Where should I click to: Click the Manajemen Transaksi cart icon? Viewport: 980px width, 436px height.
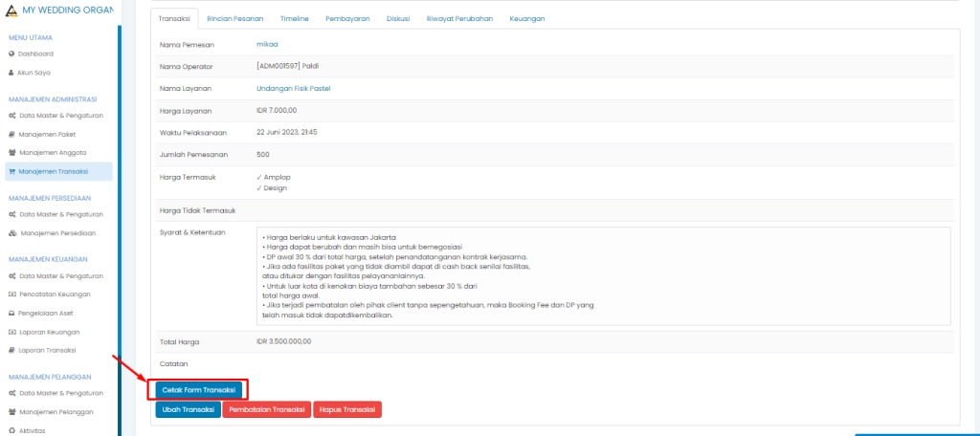click(11, 172)
